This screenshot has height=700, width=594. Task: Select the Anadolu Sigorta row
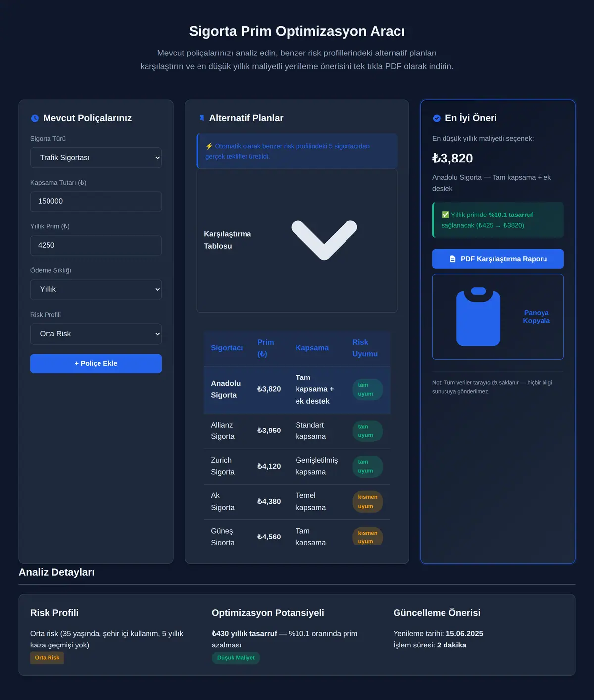click(x=297, y=389)
